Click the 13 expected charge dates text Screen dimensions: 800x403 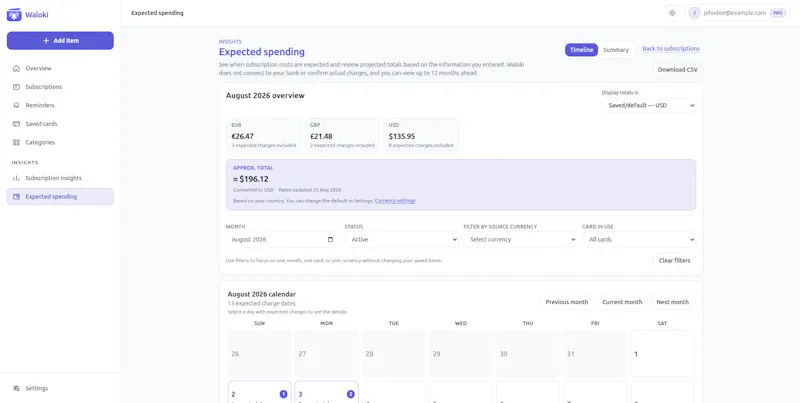click(x=261, y=304)
